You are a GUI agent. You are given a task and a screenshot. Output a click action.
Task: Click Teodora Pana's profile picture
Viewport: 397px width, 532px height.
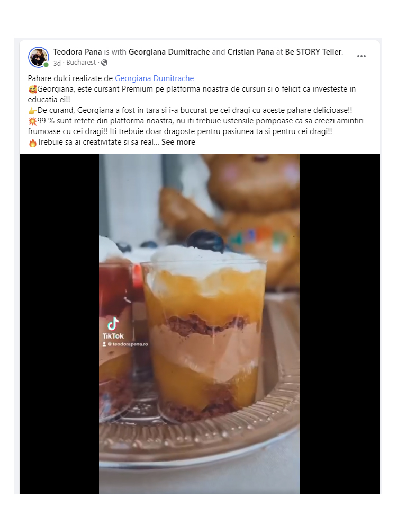click(38, 57)
